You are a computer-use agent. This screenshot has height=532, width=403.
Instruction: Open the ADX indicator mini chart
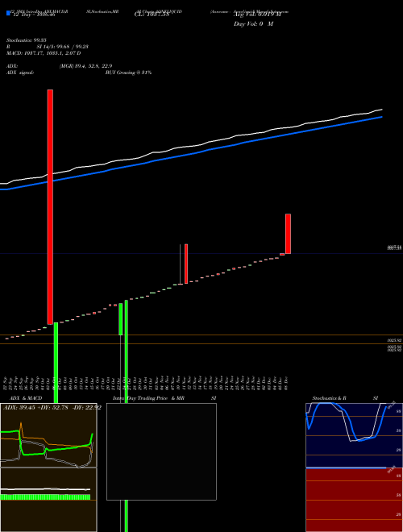point(48,435)
